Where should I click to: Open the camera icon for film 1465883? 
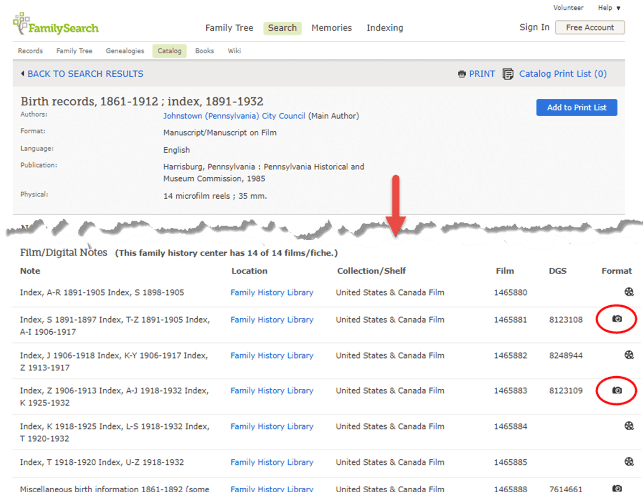tap(617, 390)
